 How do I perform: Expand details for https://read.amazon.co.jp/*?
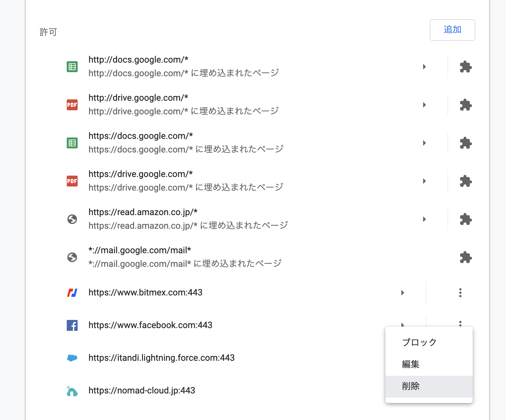(424, 219)
